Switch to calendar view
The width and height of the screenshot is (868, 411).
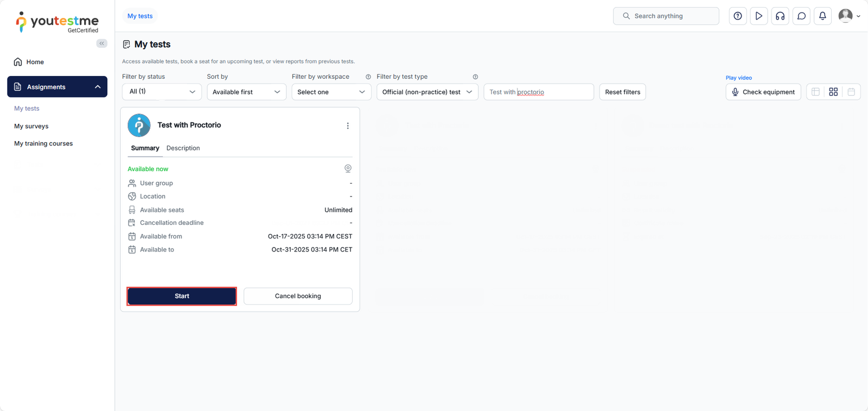click(x=851, y=92)
